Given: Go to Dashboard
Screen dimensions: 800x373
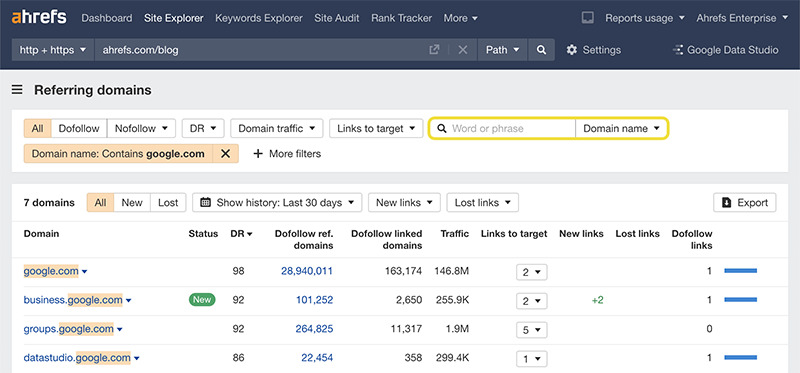Looking at the screenshot, I should (x=107, y=18).
